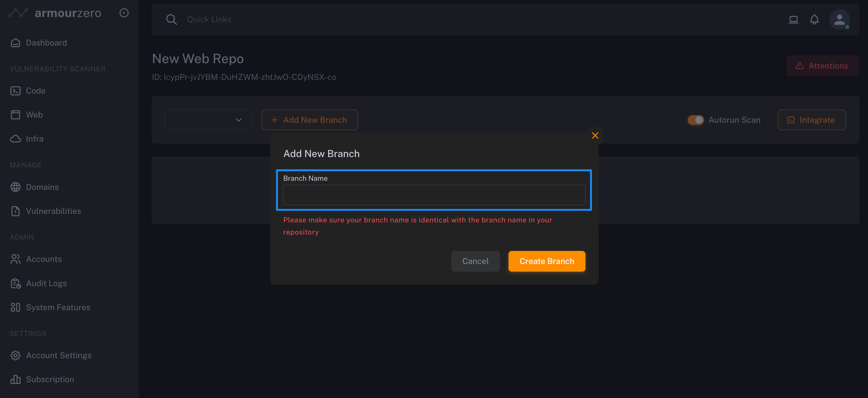The height and width of the screenshot is (398, 868).
Task: Click the sidebar pin circle icon
Action: click(124, 13)
